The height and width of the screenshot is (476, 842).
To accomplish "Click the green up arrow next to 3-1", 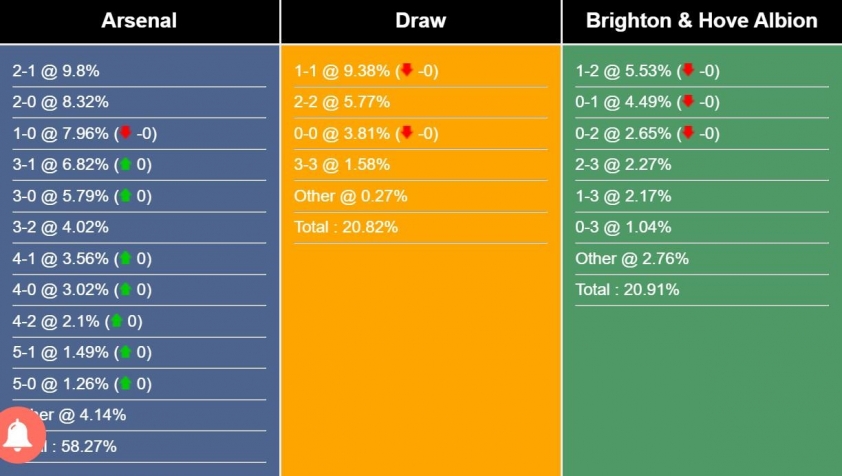I will click(125, 164).
